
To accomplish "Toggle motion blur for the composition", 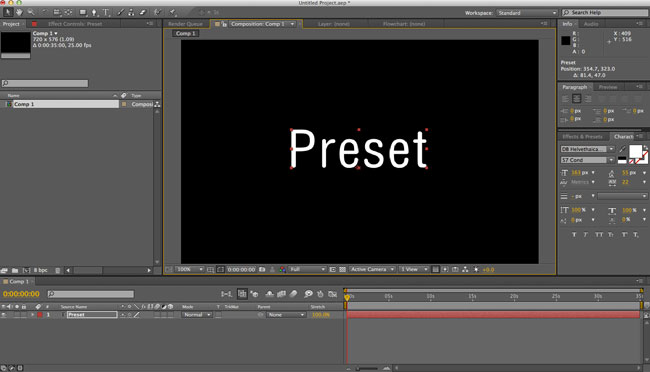I will (293, 294).
